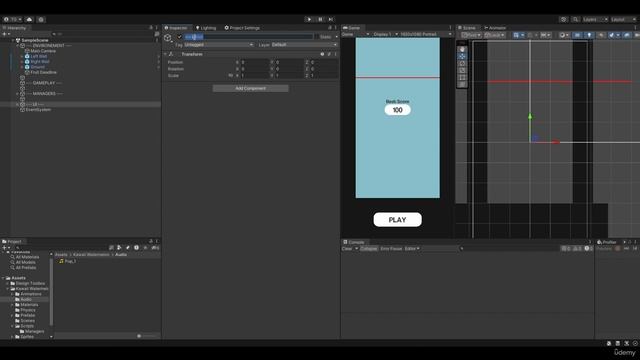This screenshot has width=640, height=360.
Task: Click Scene draw mode sphere icon
Action: coord(563,35)
